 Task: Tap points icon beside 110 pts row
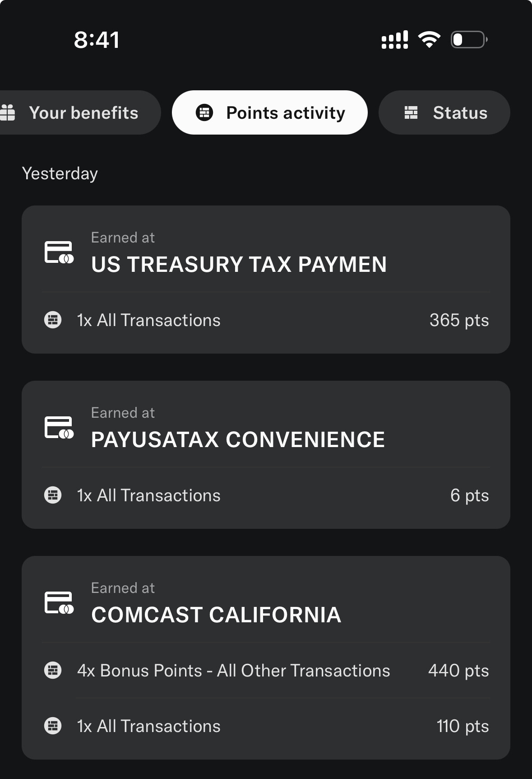click(53, 726)
